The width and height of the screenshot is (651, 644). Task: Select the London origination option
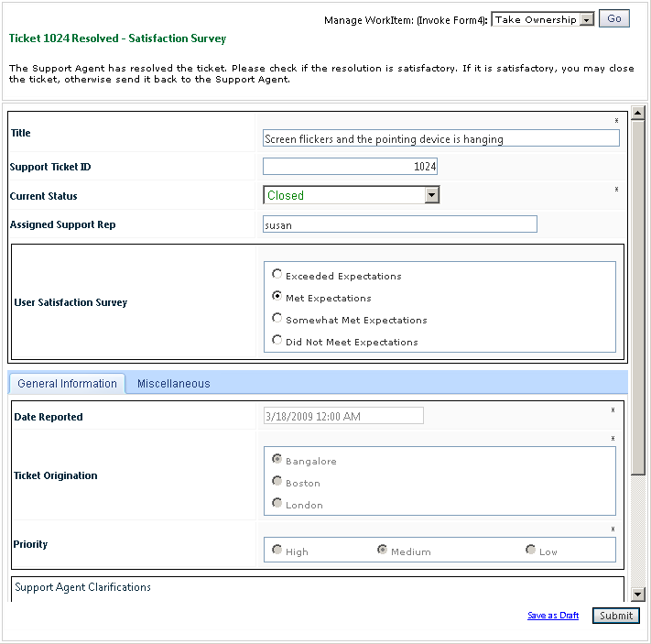[277, 503]
